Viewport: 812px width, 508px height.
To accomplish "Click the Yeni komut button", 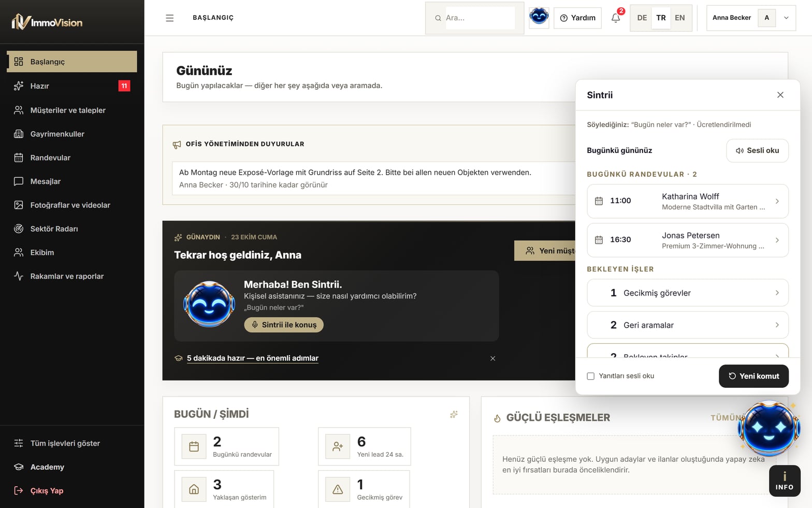I will click(x=753, y=376).
